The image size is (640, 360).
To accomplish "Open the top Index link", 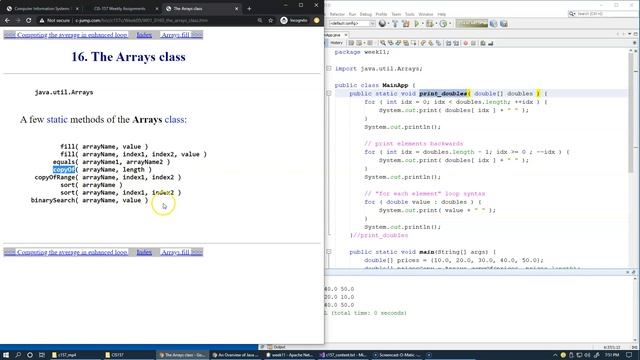I will click(x=144, y=35).
